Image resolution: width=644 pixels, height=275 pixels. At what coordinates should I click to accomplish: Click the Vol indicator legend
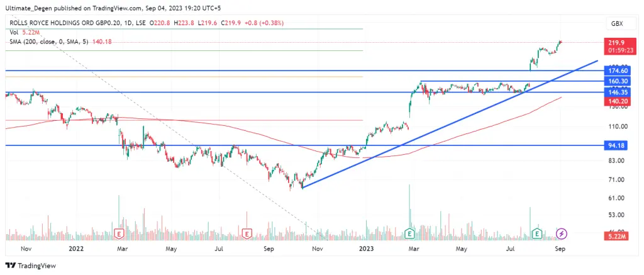[13, 32]
